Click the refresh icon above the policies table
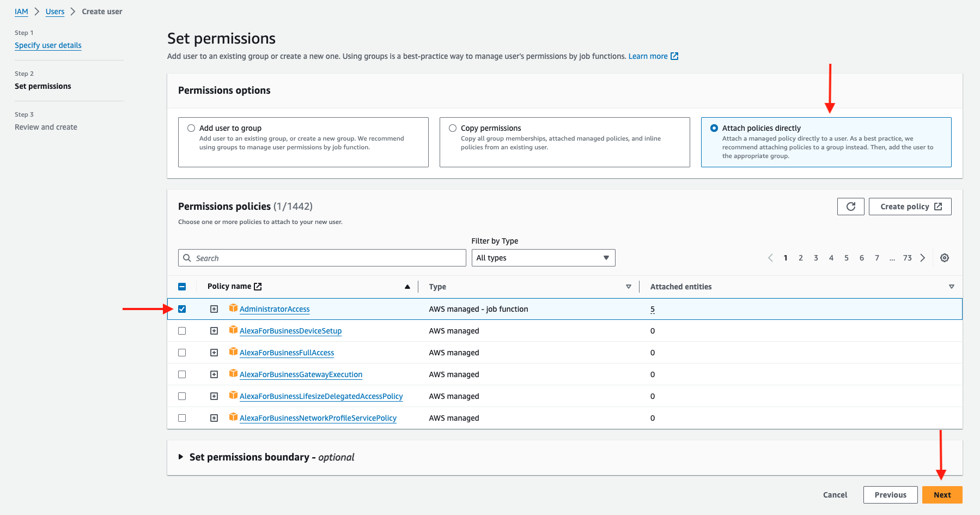 (850, 206)
